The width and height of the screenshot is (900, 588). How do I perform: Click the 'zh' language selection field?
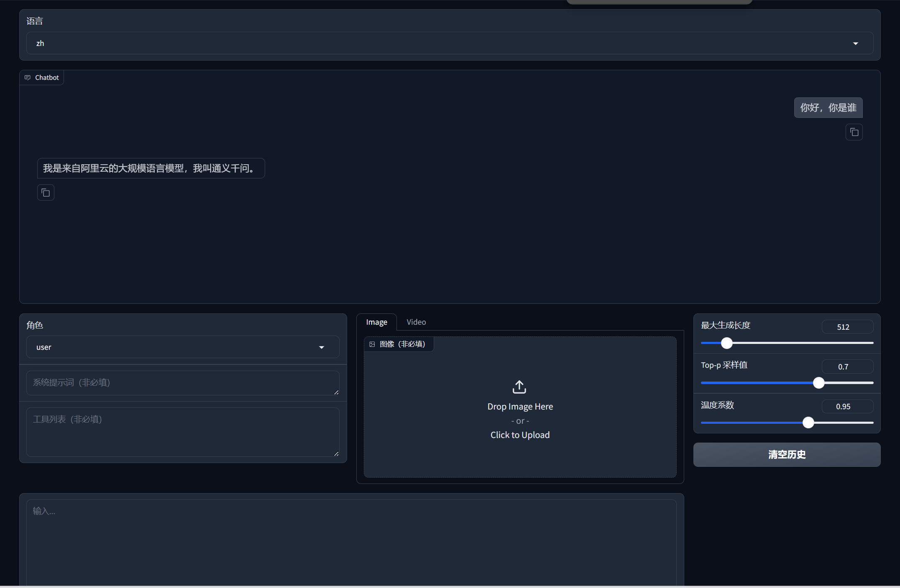coord(418,43)
